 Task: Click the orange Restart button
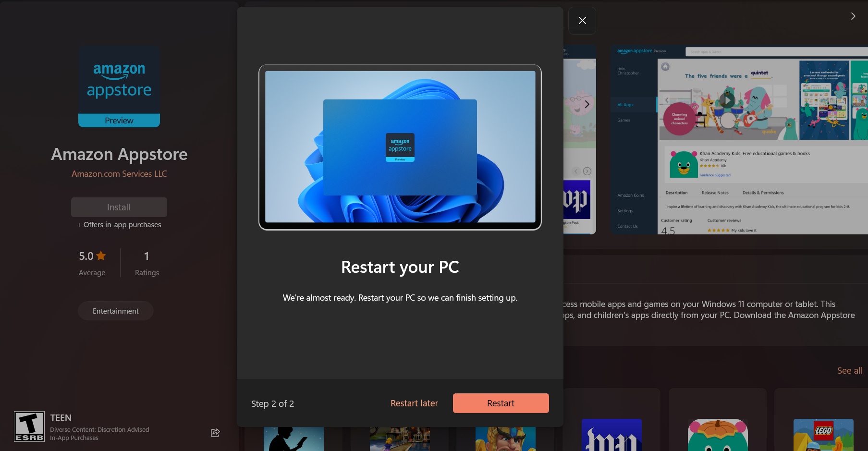[501, 403]
